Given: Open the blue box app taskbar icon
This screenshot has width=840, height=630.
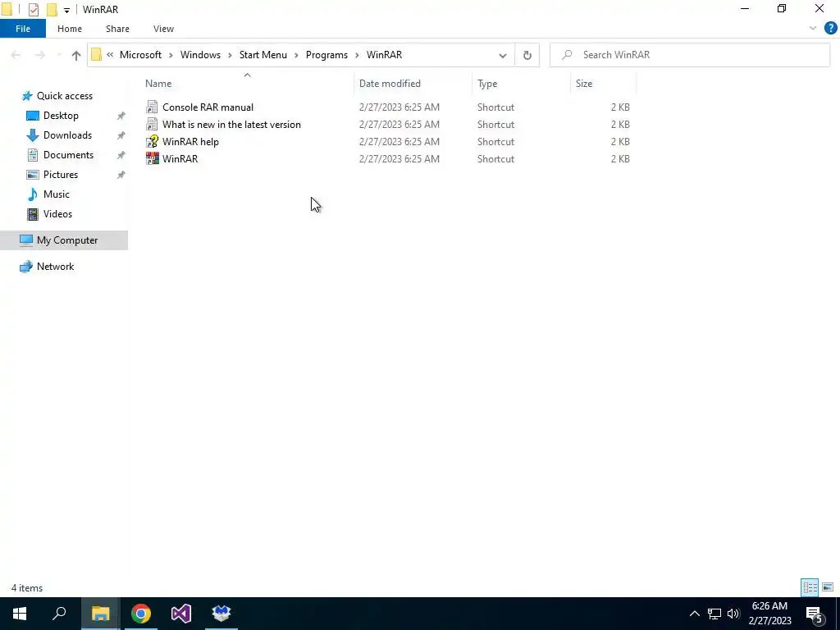Looking at the screenshot, I should (x=221, y=614).
